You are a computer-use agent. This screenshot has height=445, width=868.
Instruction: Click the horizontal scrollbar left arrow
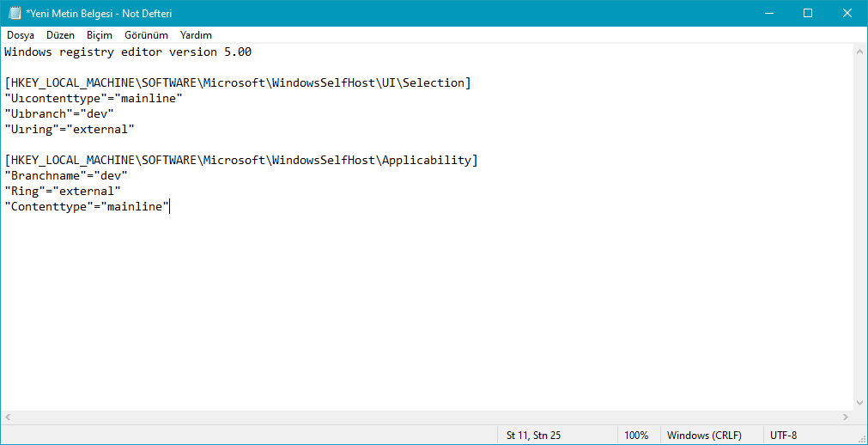coord(8,418)
